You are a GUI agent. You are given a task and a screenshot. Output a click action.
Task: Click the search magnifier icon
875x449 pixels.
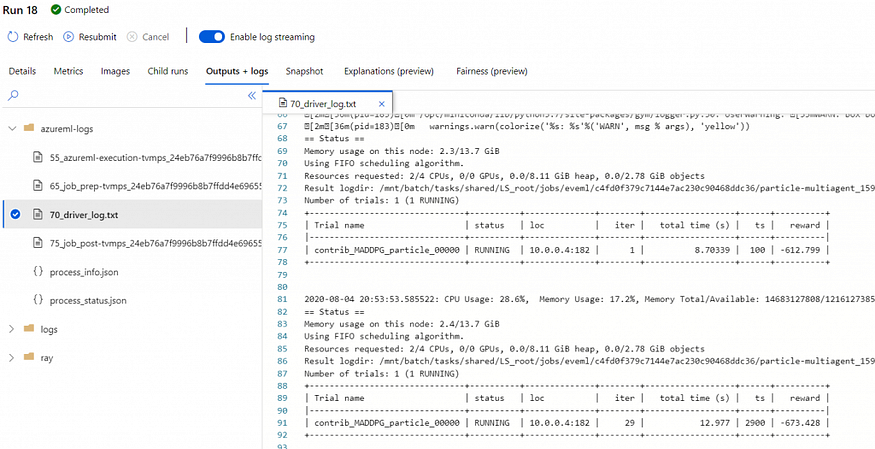(13, 95)
